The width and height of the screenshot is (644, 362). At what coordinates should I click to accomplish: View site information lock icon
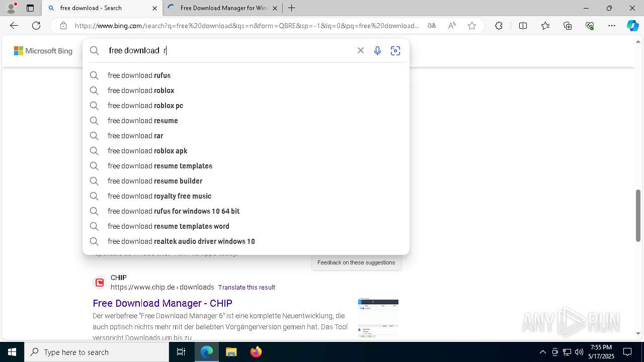pyautogui.click(x=63, y=26)
